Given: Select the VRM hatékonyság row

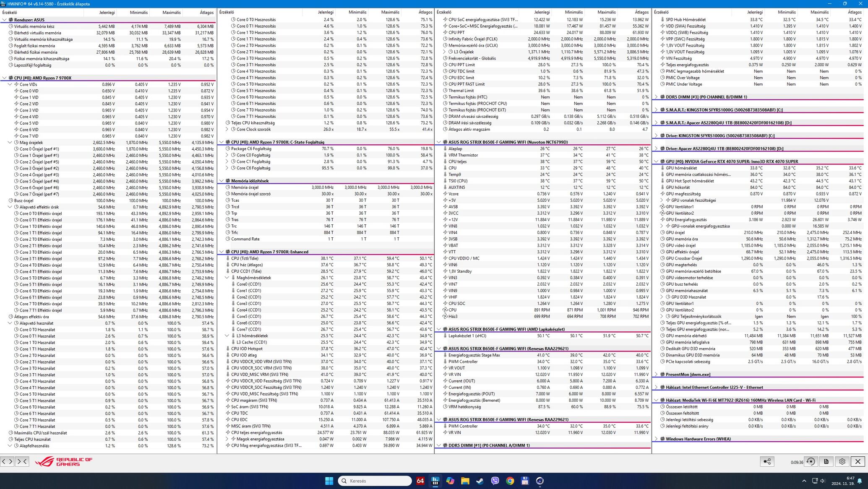Looking at the screenshot, I should coord(543,407).
